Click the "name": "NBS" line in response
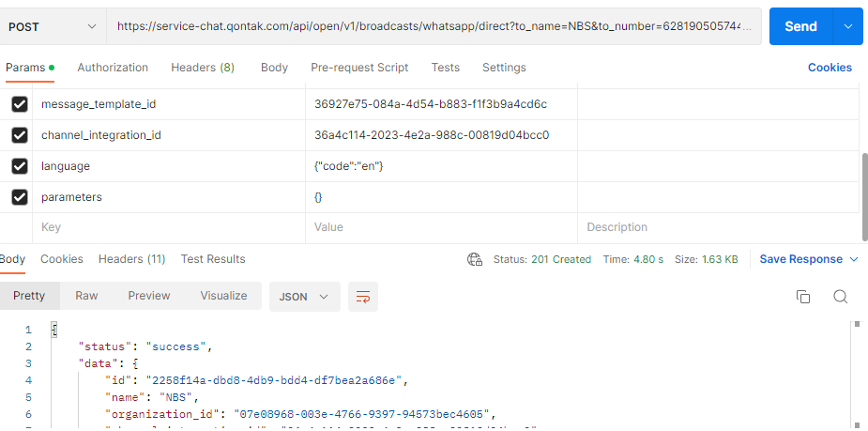Image resolution: width=868 pixels, height=431 pixels. [152, 397]
